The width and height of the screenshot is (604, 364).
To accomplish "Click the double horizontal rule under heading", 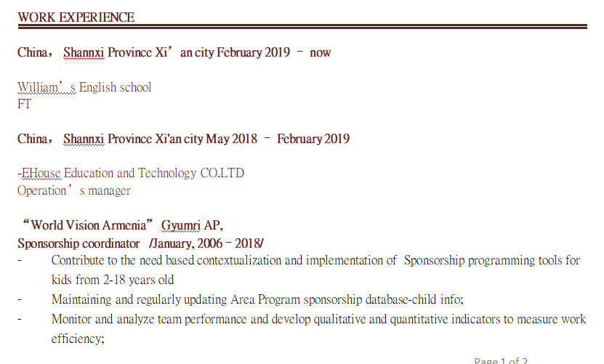I will tap(302, 27).
